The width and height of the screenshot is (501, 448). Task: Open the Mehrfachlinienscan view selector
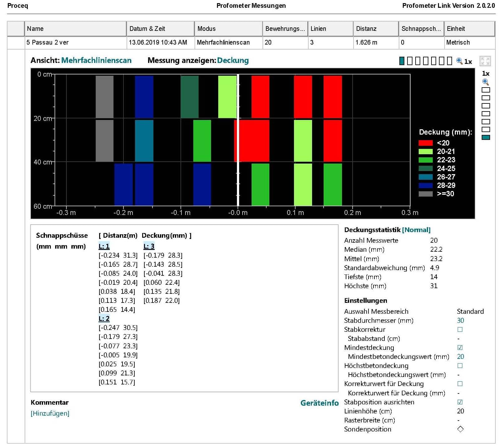(96, 60)
